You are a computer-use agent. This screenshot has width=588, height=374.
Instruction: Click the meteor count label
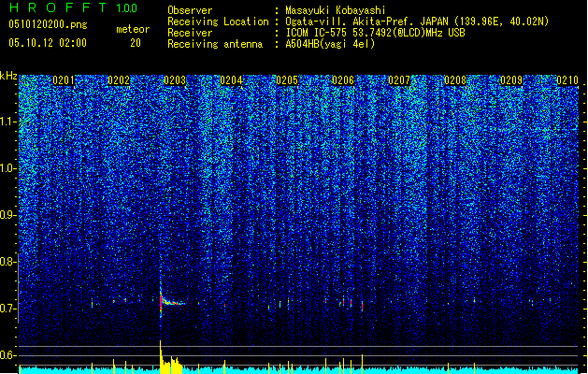click(x=133, y=29)
